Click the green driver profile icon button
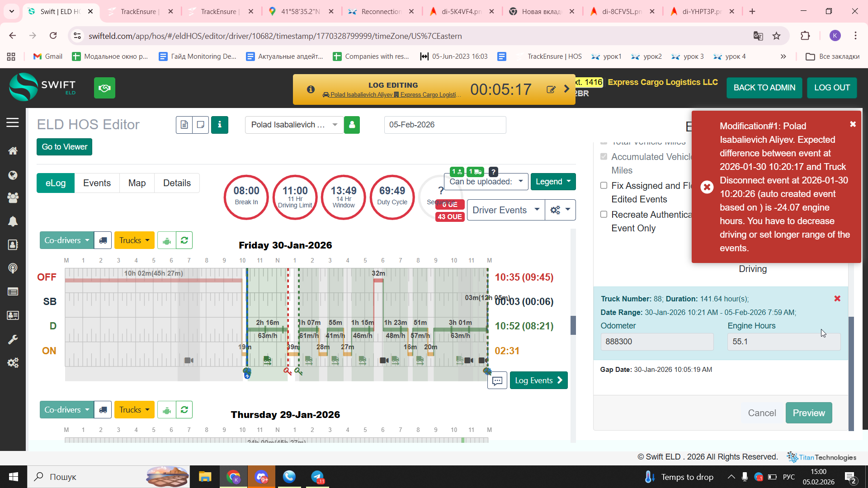 tap(352, 125)
